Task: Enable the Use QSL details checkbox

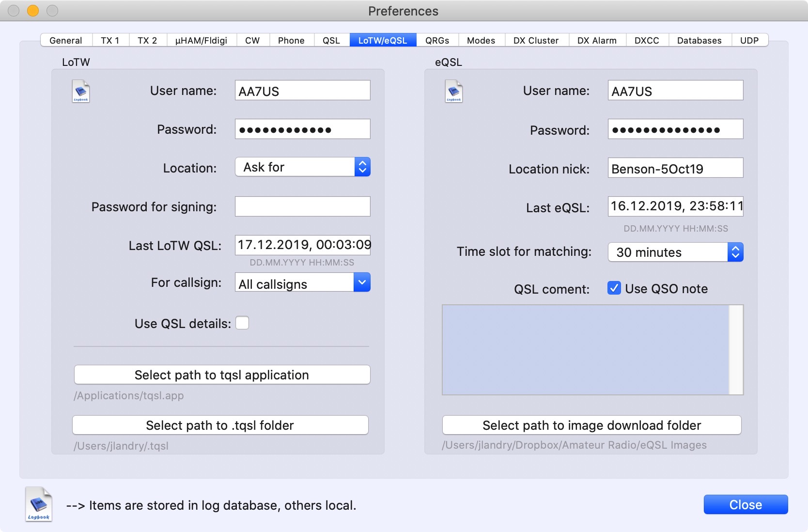Action: click(x=242, y=323)
